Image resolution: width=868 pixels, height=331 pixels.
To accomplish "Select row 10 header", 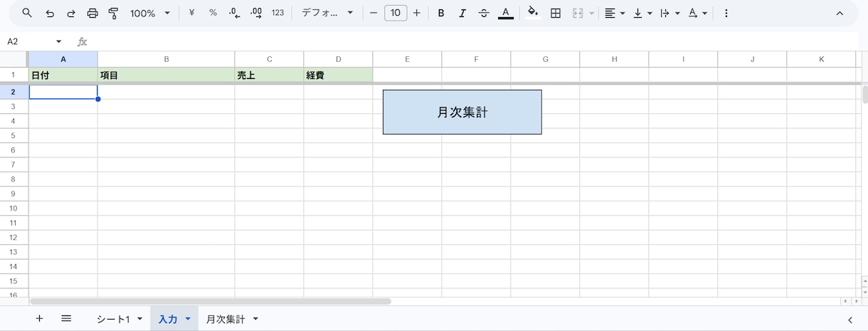I will pos(14,208).
